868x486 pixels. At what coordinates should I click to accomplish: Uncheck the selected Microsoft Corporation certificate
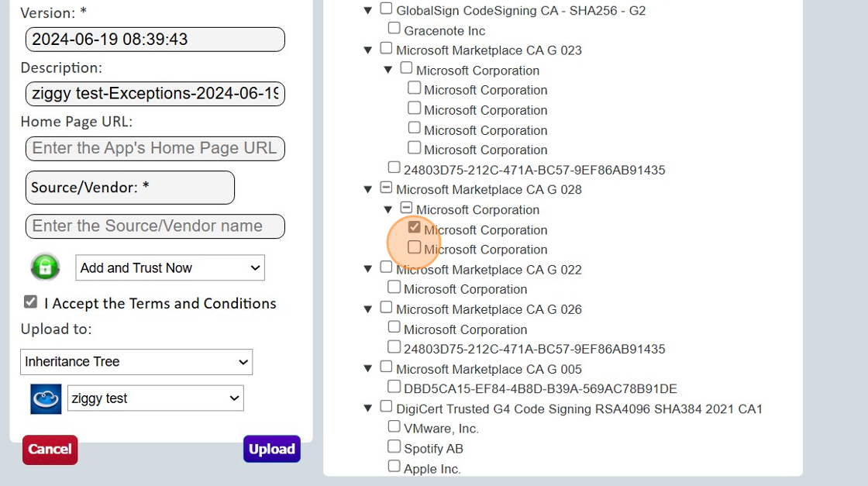[415, 226]
